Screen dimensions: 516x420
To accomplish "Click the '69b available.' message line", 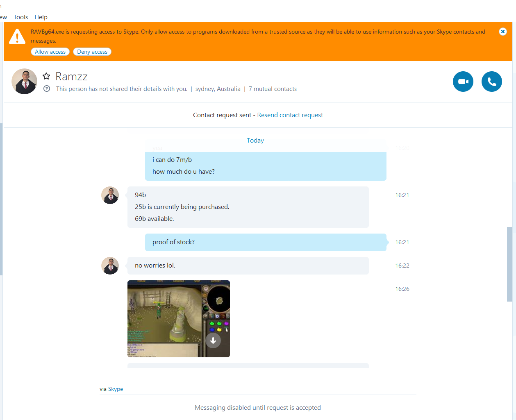I will coord(155,219).
